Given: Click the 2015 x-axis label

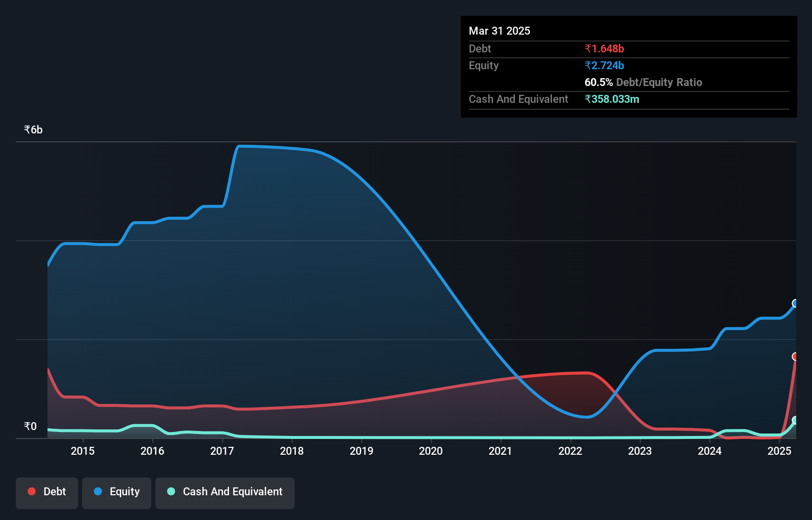Looking at the screenshot, I should 83,451.
